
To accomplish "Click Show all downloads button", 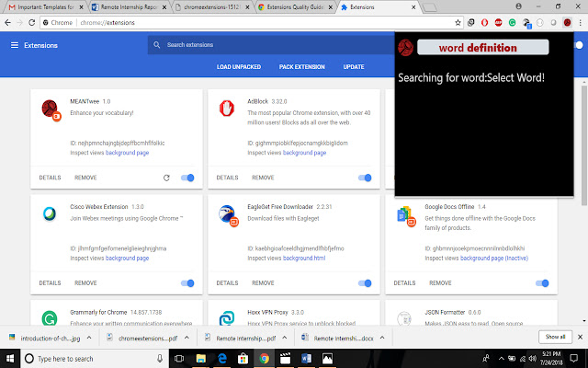I will tap(555, 337).
